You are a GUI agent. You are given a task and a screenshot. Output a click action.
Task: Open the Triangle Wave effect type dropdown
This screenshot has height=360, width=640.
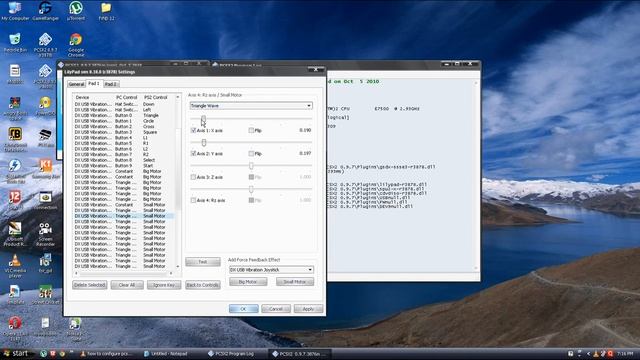(x=251, y=106)
